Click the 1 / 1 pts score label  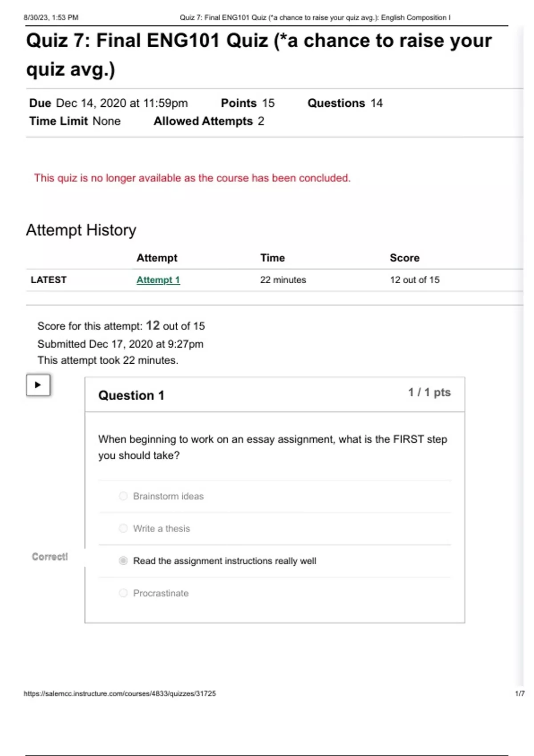pyautogui.click(x=429, y=392)
